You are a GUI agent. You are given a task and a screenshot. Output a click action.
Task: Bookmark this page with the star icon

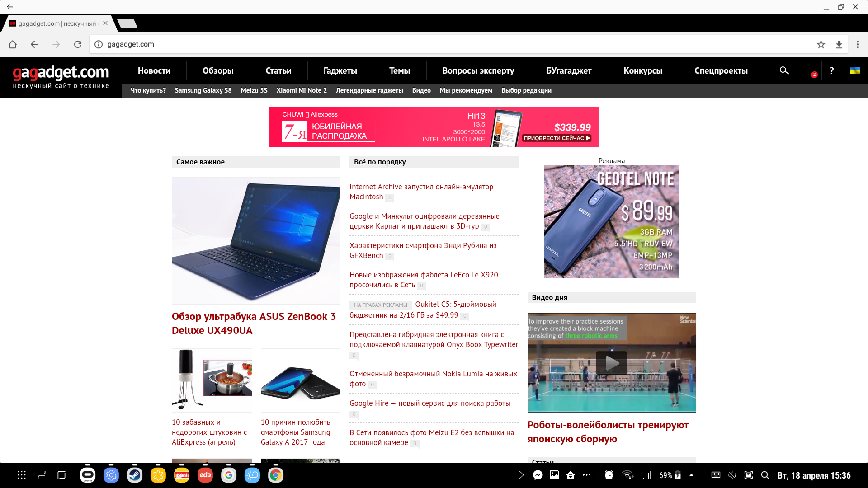coord(821,44)
